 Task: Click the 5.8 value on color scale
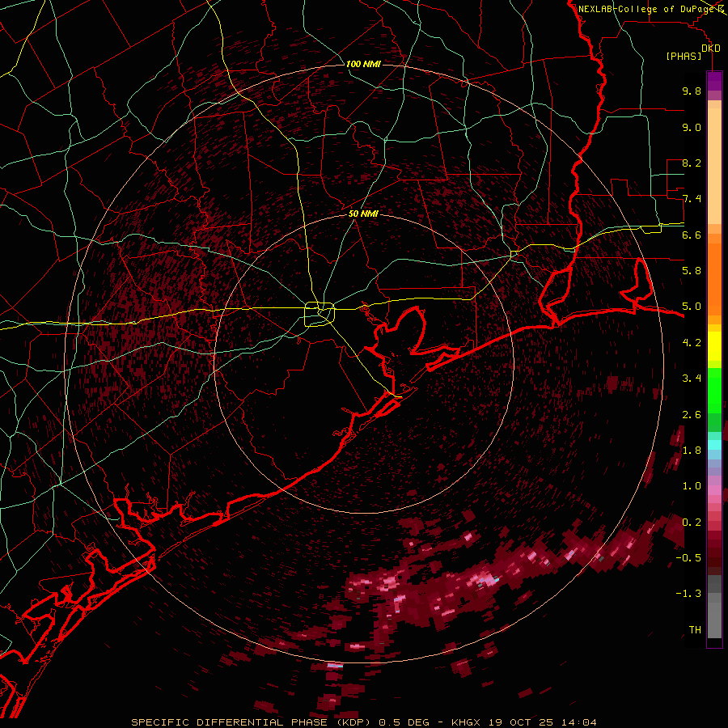pyautogui.click(x=692, y=271)
